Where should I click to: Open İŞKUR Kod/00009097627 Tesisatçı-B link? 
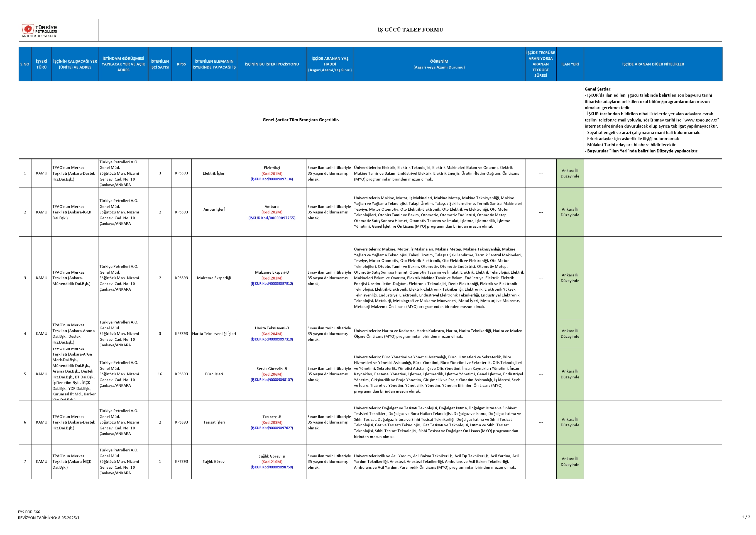[x=272, y=428]
